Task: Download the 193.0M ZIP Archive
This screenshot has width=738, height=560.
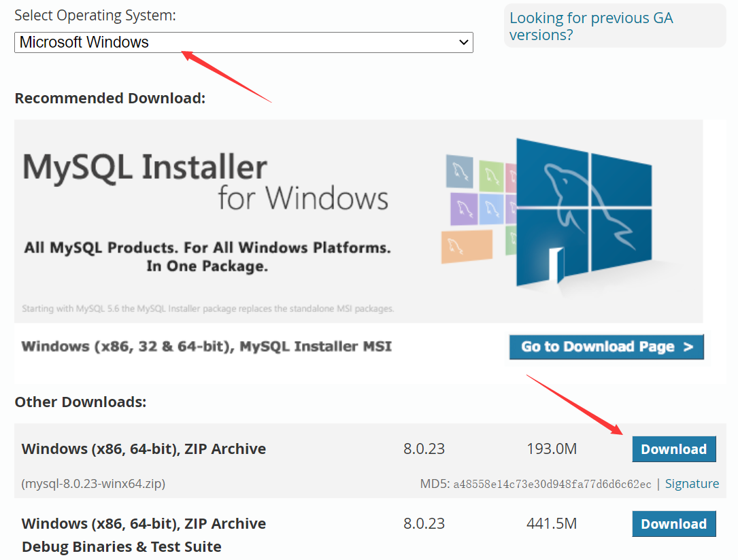Action: (x=673, y=449)
